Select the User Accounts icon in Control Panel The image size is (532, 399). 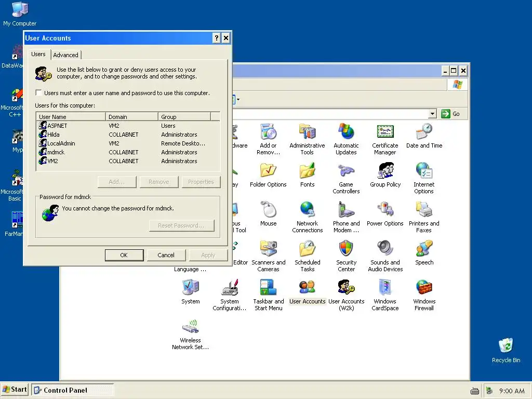click(x=307, y=288)
